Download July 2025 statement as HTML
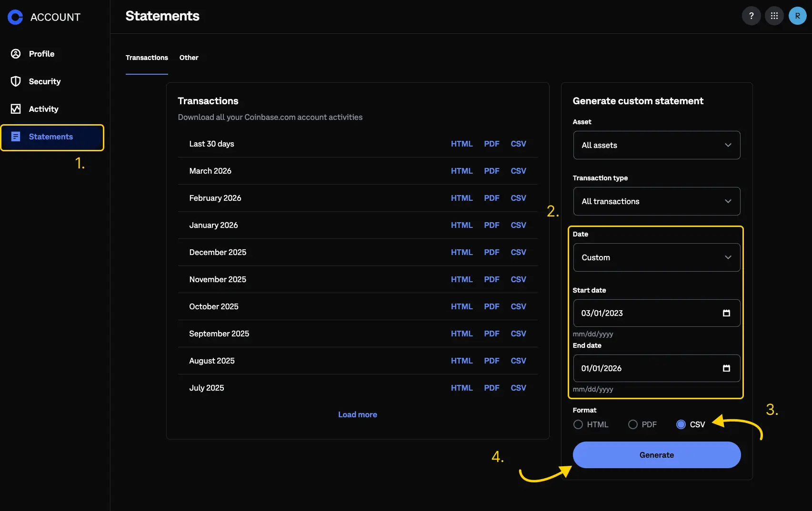 click(462, 388)
